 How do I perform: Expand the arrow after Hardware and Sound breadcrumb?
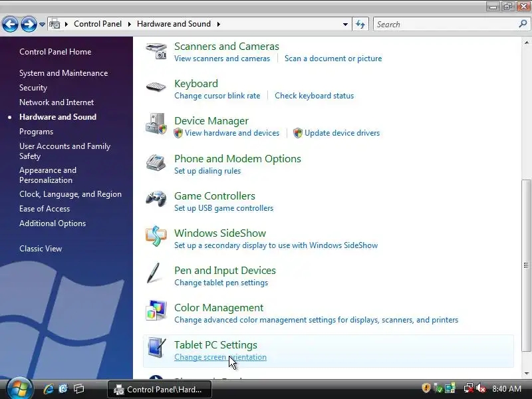[x=219, y=24]
